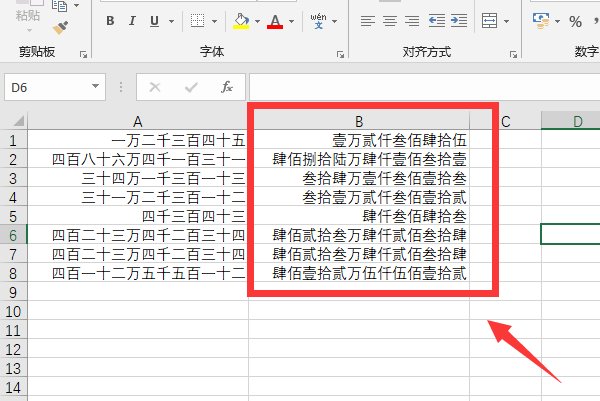
Task: Click confirm entry checkmark
Action: [191, 87]
